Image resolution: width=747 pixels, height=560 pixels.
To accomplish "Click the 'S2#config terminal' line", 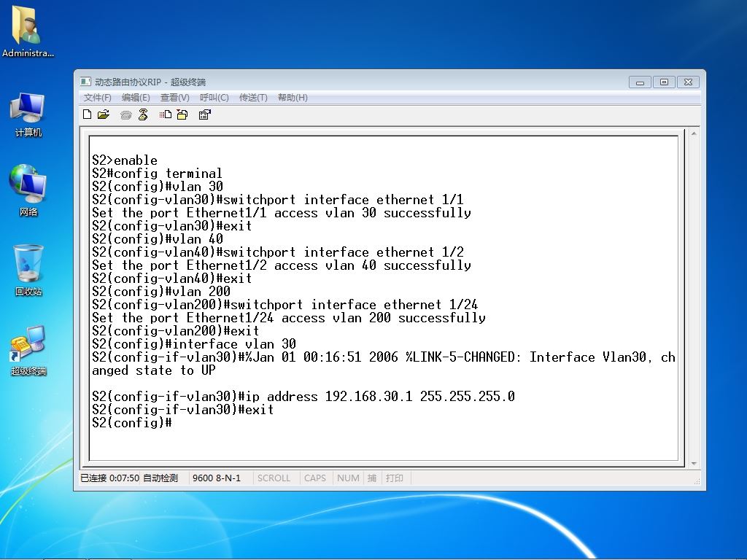I will tap(158, 174).
